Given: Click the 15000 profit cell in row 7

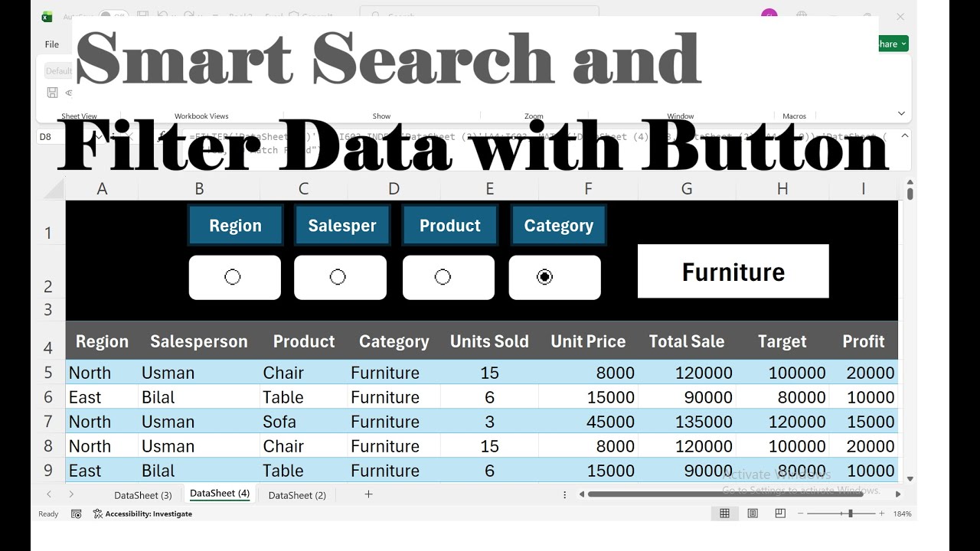Looking at the screenshot, I should coord(864,422).
